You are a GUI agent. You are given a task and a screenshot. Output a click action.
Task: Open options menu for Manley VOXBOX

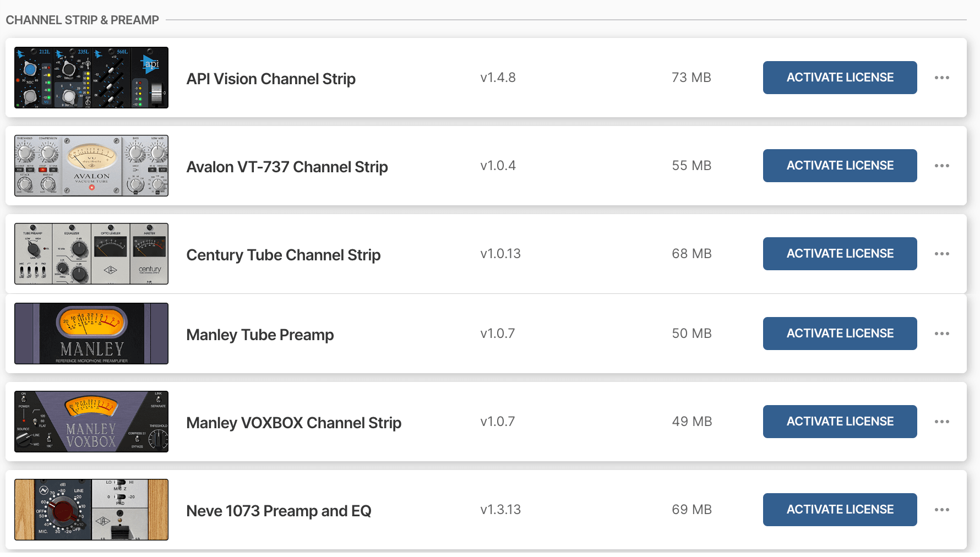coord(942,422)
